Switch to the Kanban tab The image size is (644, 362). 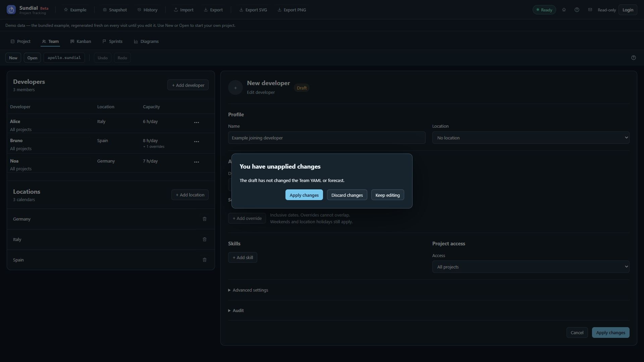(80, 42)
